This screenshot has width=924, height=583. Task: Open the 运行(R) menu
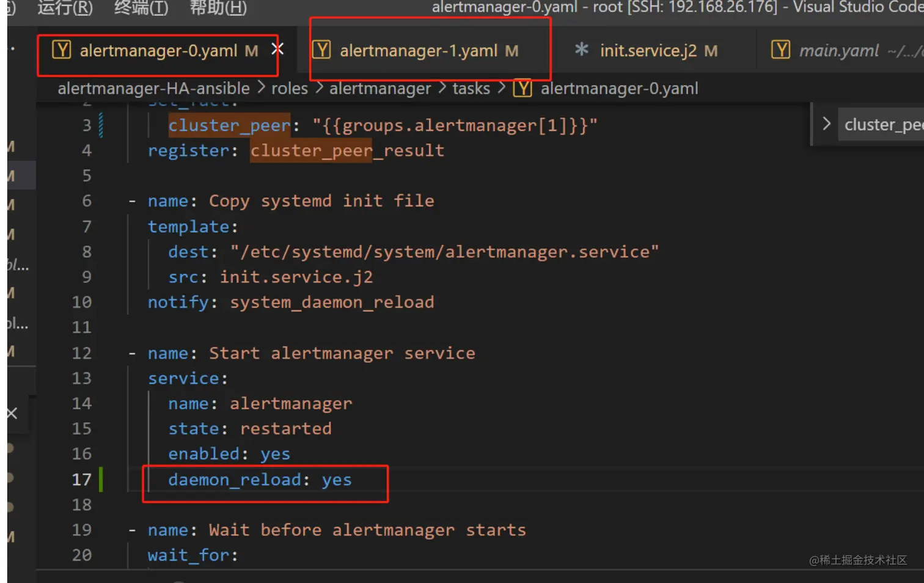[x=65, y=8]
